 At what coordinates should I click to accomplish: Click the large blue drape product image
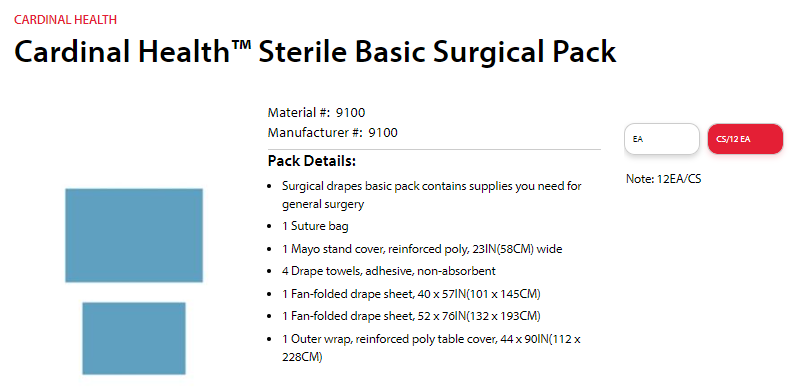134,235
